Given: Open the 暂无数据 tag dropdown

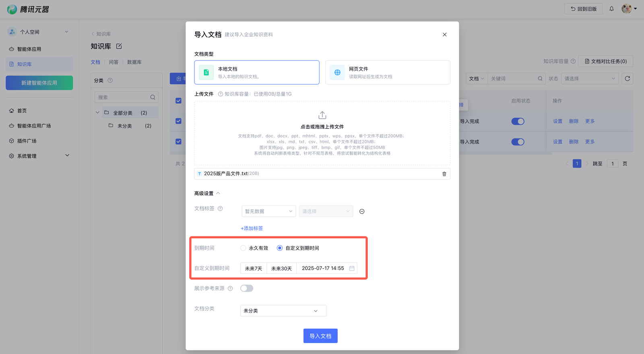Looking at the screenshot, I should (268, 211).
